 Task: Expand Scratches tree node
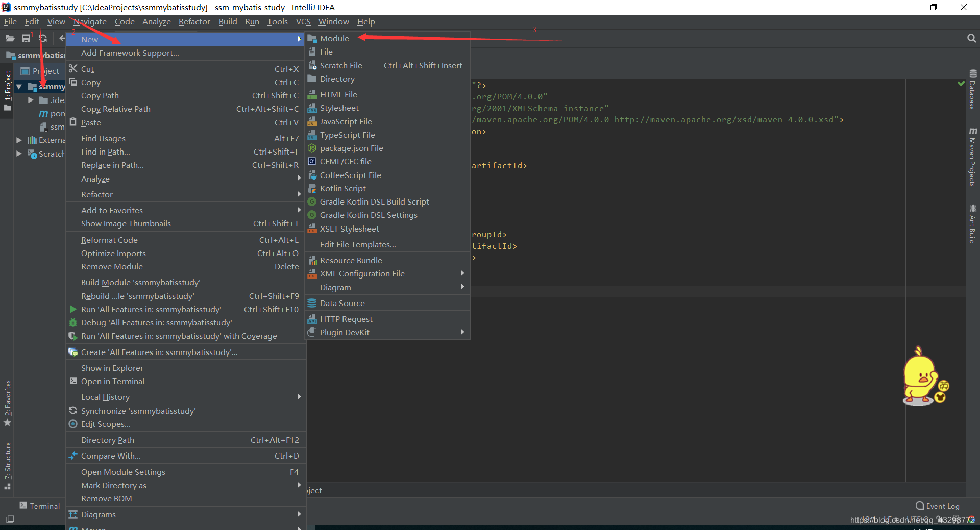pos(19,154)
